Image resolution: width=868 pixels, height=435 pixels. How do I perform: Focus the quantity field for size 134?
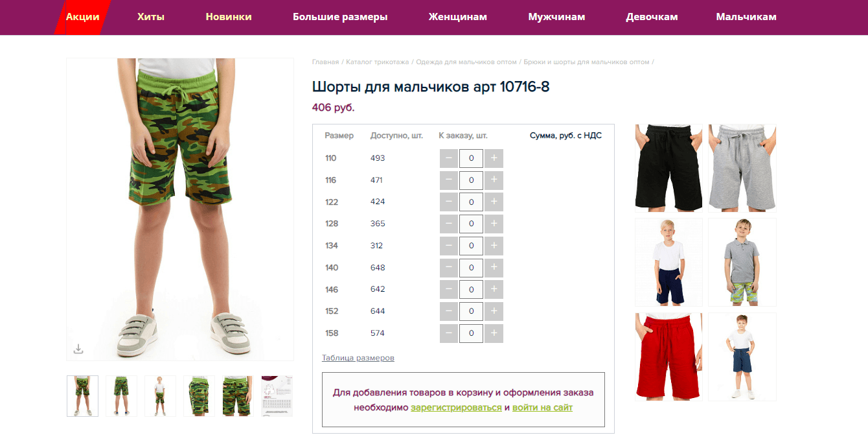coord(471,246)
